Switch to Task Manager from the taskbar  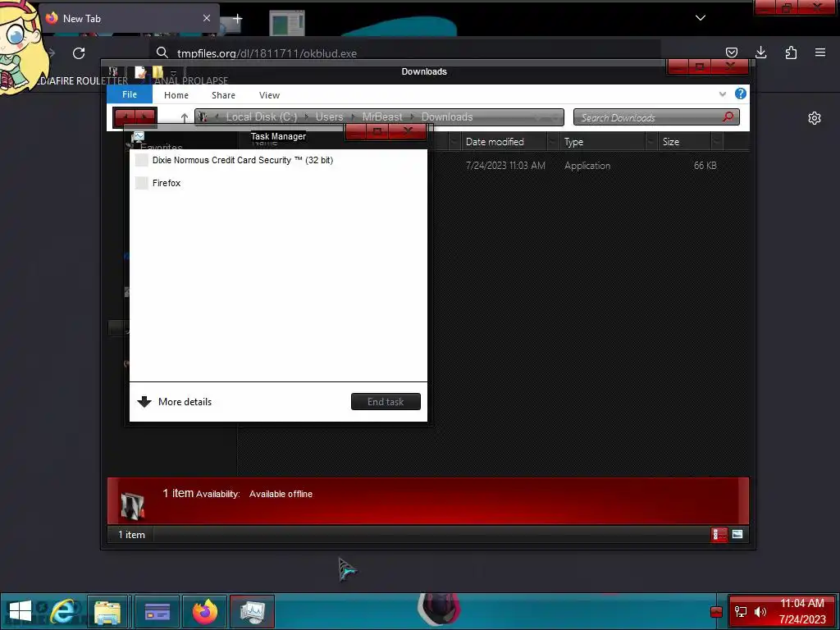(253, 611)
